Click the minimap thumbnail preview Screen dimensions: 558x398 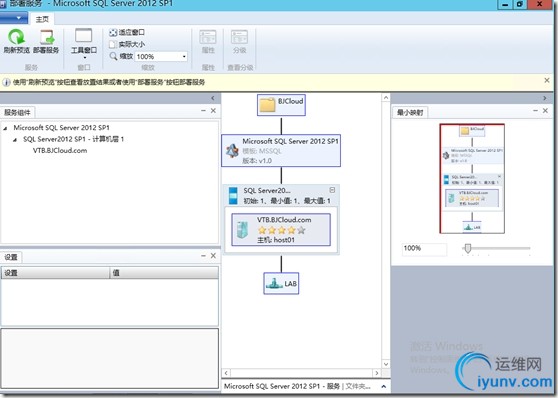(x=472, y=178)
